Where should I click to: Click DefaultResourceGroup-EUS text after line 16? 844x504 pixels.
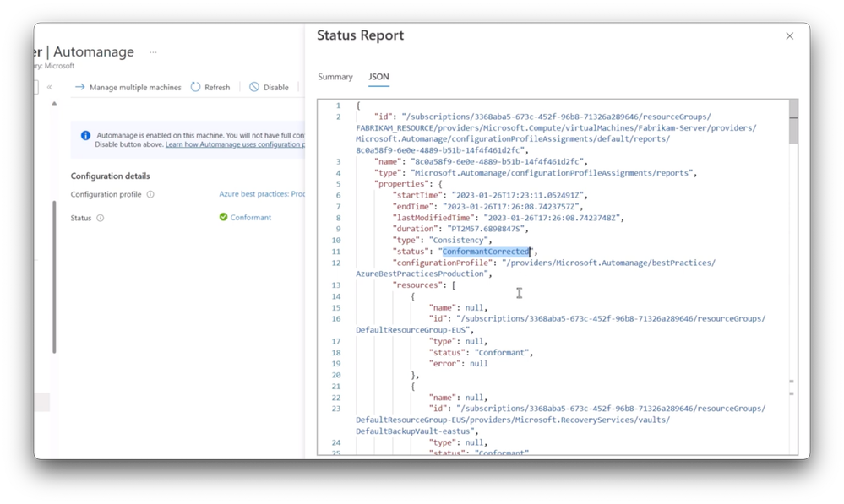pos(412,330)
